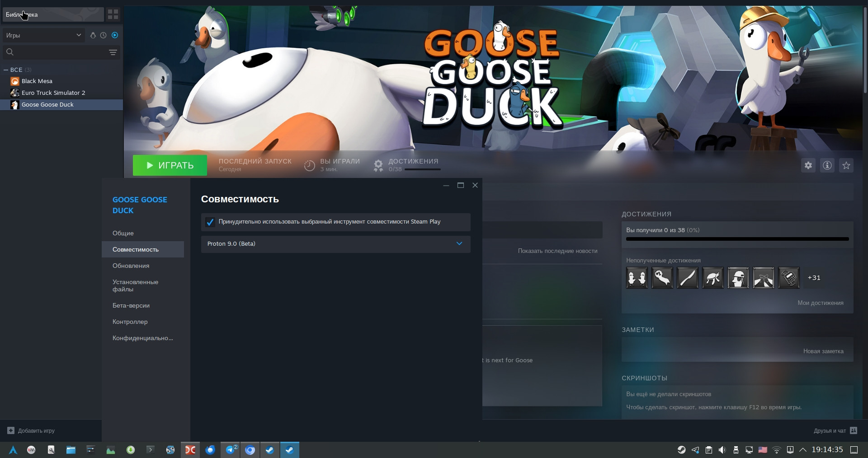Open the terminal icon in taskbar

point(151,450)
